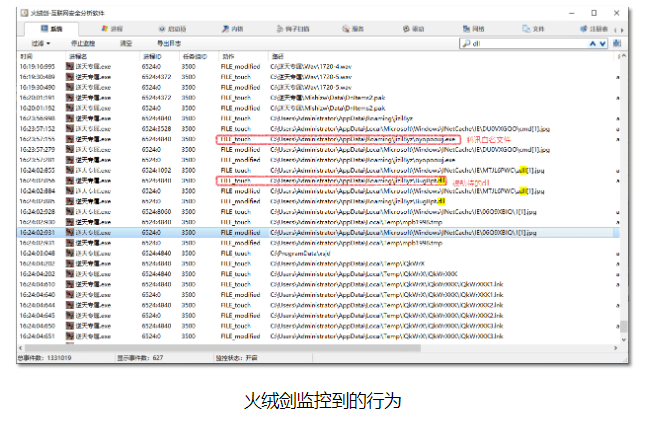Click process icon in 16:24:02:928 row
The image size is (652, 431).
point(70,212)
